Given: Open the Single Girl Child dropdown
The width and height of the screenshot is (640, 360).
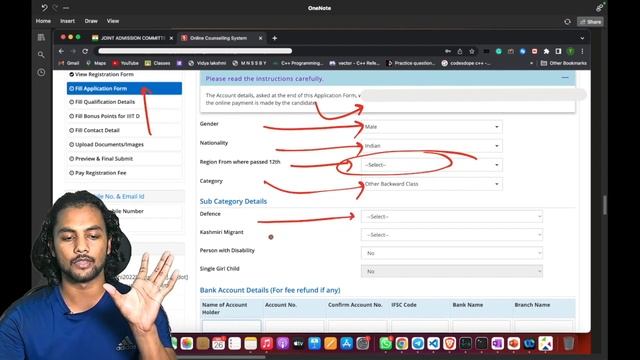Looking at the screenshot, I should tap(452, 271).
